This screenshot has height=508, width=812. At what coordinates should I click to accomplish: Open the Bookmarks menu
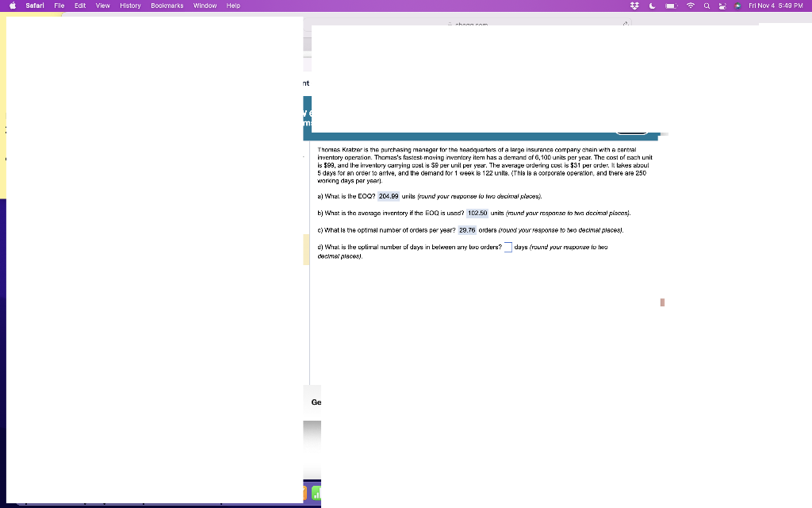167,6
